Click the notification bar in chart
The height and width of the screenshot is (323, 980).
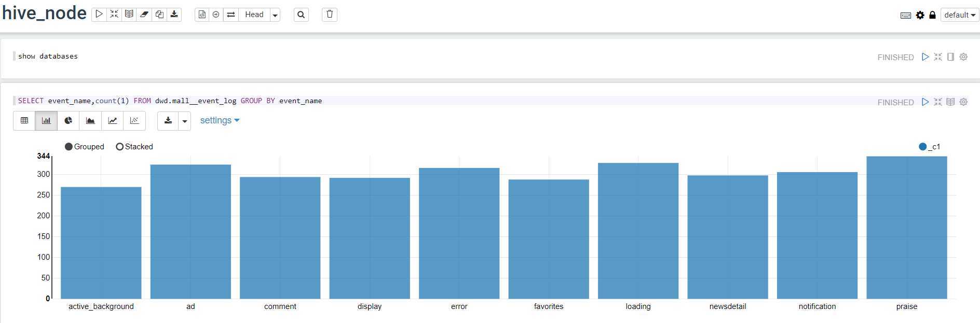818,235
